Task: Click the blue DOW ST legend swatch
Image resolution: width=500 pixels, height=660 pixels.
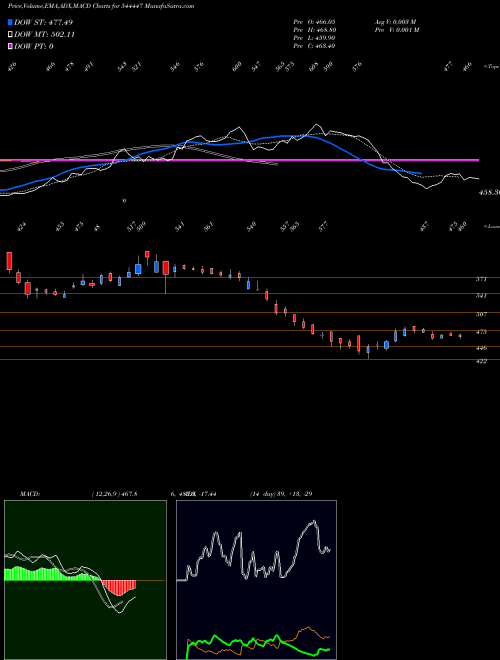Action: (10, 22)
